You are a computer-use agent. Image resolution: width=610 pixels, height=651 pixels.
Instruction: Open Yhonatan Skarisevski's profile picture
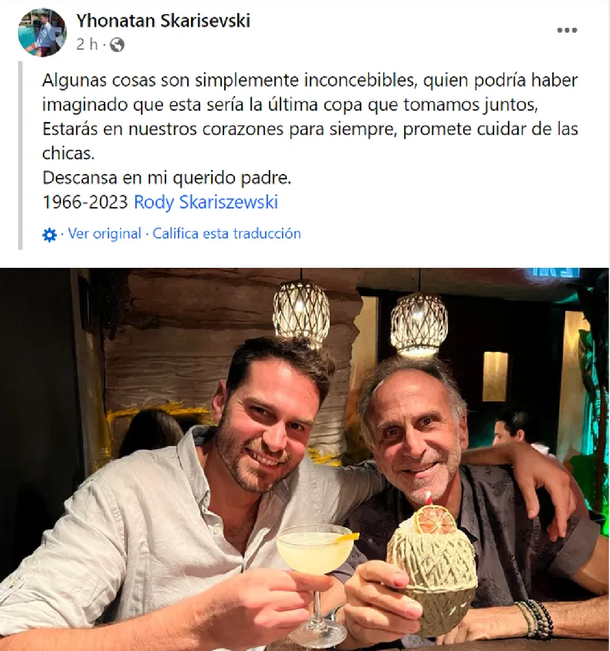pyautogui.click(x=42, y=32)
